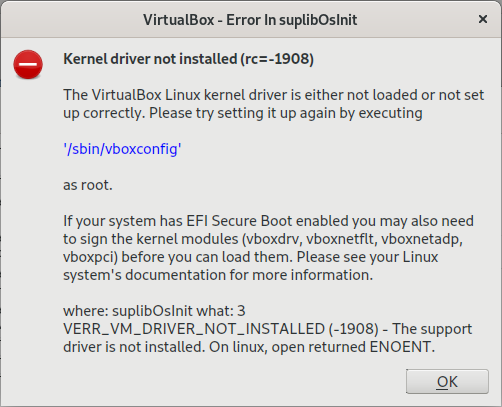Image resolution: width=502 pixels, height=407 pixels.
Task: Select the 'Kernel driver not installed (rc=-1908)' heading
Action: 188,59
